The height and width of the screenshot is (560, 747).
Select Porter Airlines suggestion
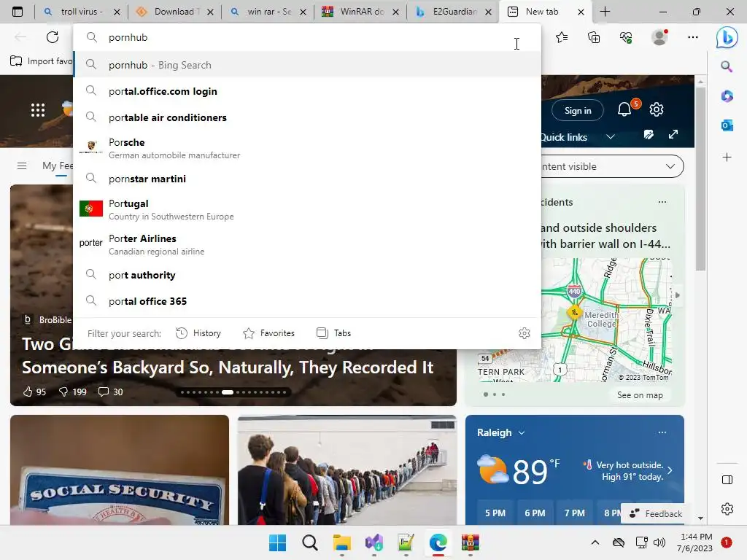(308, 244)
